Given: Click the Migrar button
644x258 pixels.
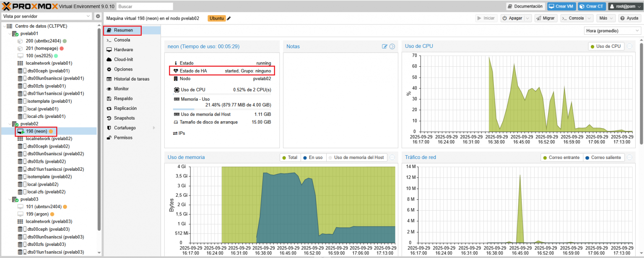Looking at the screenshot, I should [x=545, y=18].
